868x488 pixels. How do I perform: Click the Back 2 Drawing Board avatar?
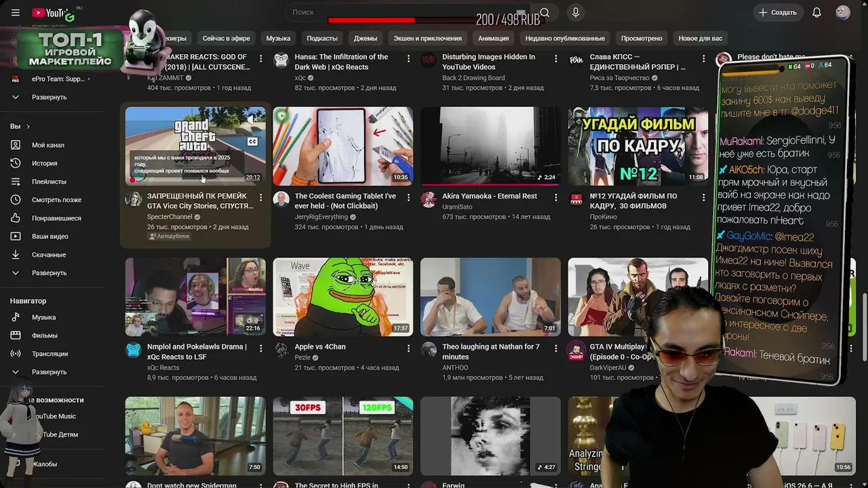coord(429,60)
